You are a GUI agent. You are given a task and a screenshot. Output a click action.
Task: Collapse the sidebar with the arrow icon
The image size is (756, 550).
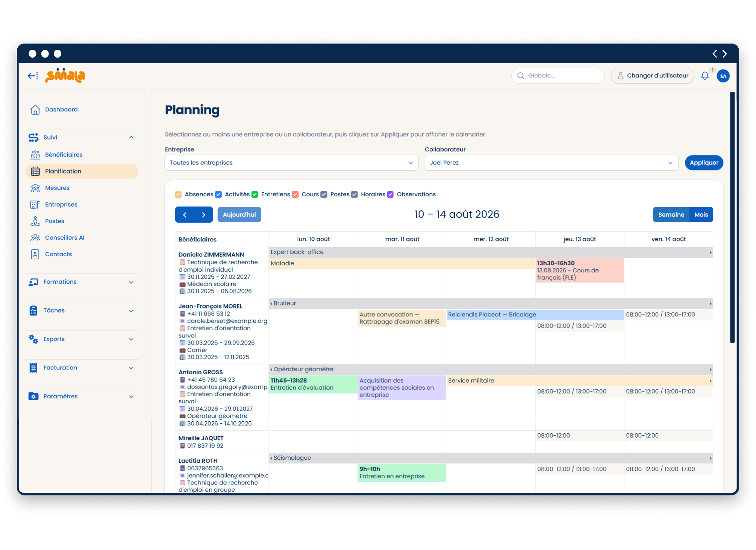33,76
